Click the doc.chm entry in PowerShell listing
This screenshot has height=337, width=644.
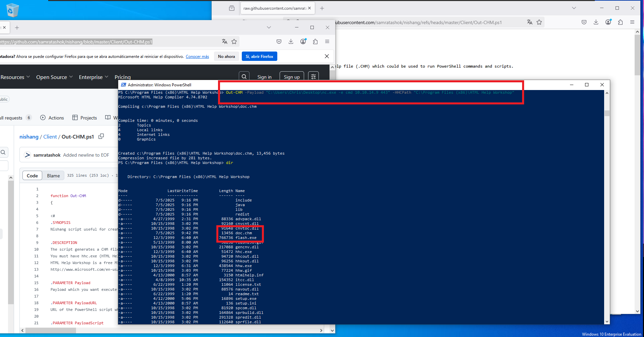(243, 233)
